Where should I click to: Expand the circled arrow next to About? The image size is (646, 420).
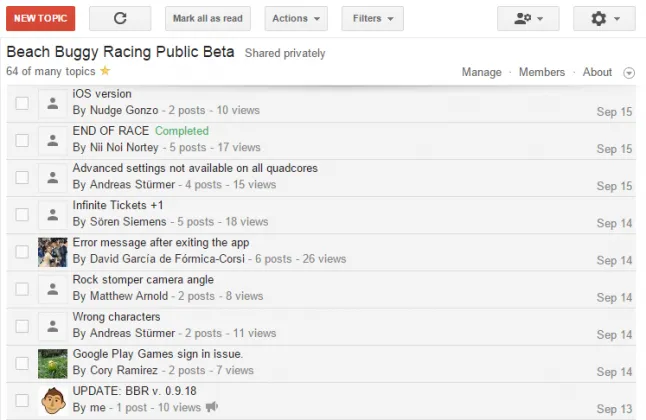pyautogui.click(x=629, y=73)
